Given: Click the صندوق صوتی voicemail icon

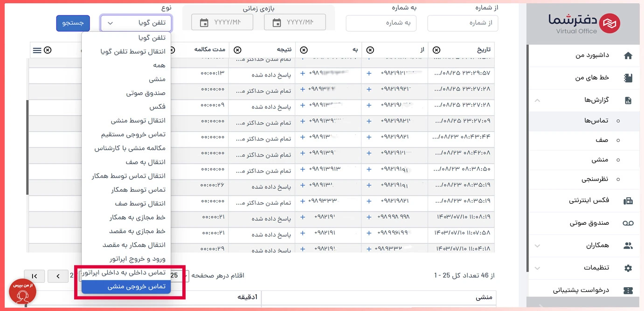Looking at the screenshot, I should [628, 223].
